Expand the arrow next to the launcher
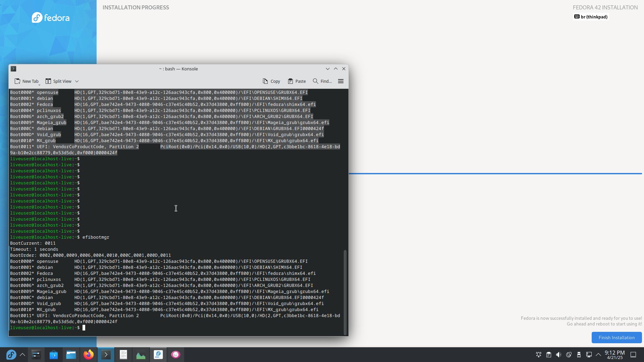 click(22, 355)
